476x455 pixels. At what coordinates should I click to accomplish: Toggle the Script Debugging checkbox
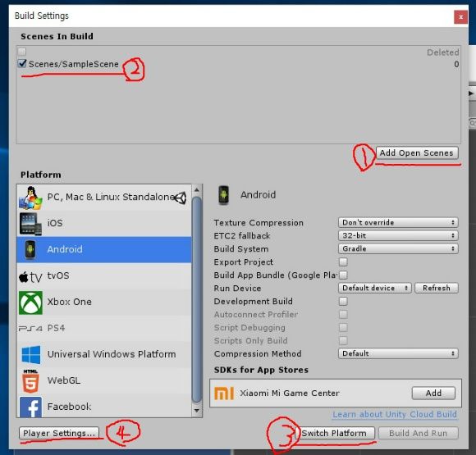343,327
